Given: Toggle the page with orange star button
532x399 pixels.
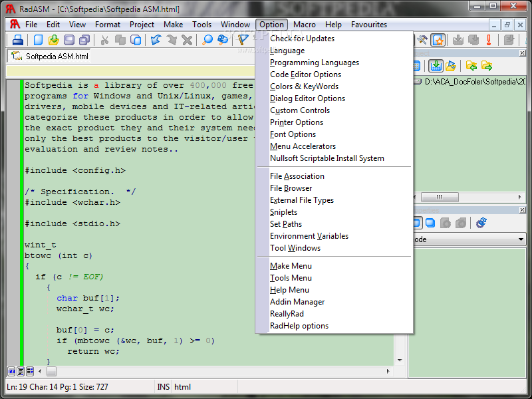Looking at the screenshot, I should click(x=438, y=40).
